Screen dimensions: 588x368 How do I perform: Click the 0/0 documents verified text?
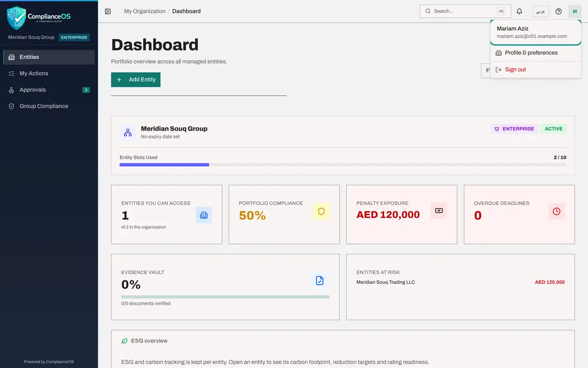click(x=146, y=304)
